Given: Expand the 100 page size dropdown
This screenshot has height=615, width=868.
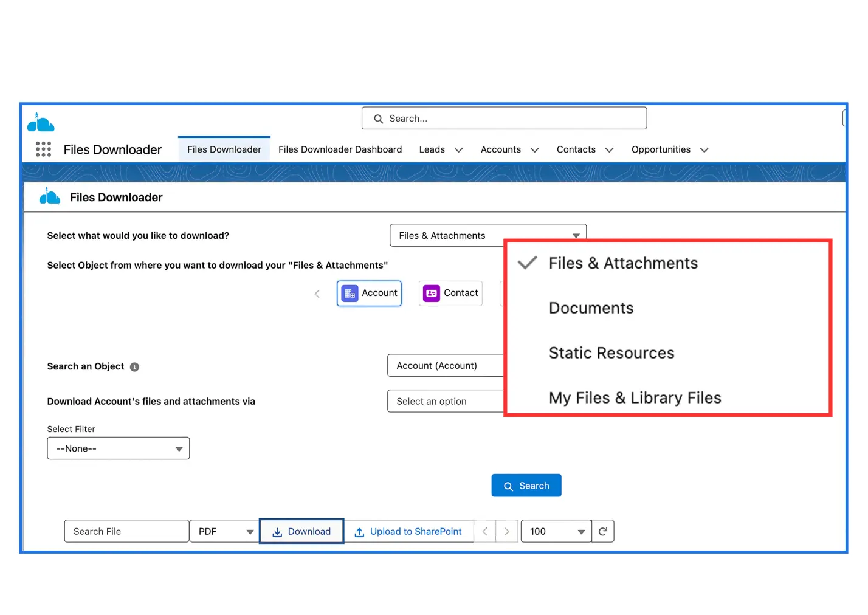Looking at the screenshot, I should coord(556,532).
